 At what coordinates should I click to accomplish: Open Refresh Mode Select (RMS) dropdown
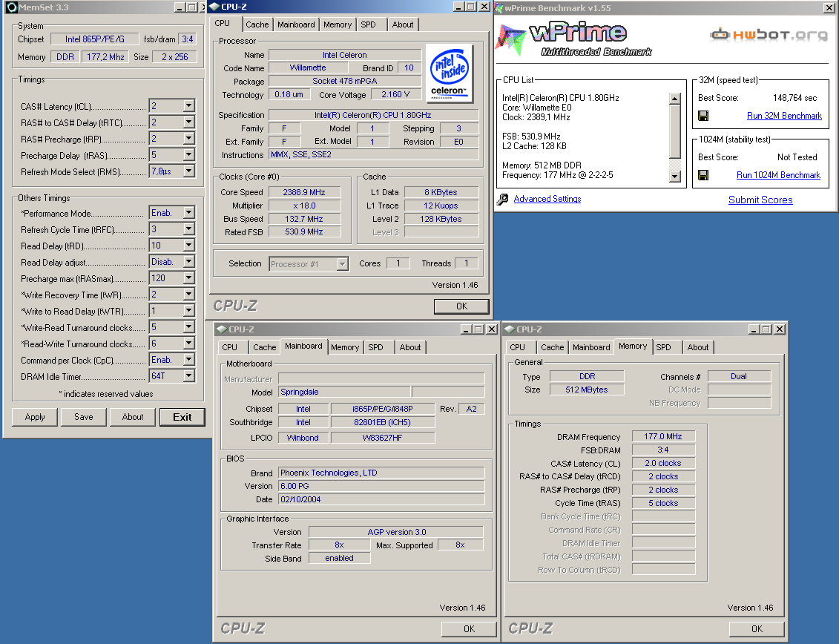tap(188, 171)
